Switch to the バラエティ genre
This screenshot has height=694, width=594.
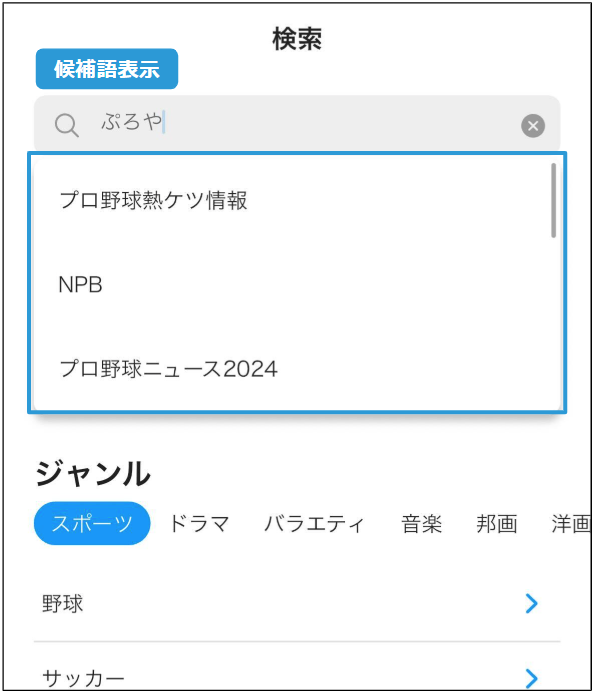pos(314,523)
